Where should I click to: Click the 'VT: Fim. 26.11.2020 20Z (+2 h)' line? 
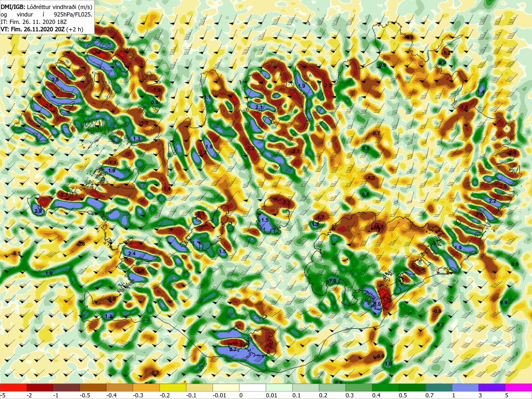(x=41, y=29)
